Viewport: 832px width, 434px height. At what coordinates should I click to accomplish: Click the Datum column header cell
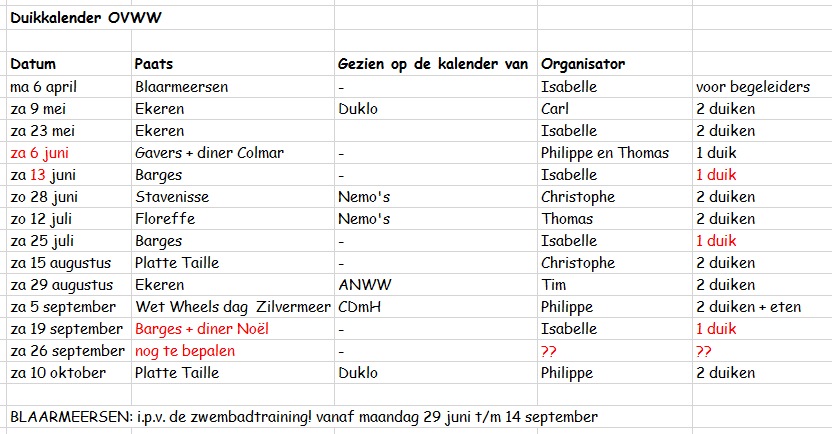pos(69,64)
